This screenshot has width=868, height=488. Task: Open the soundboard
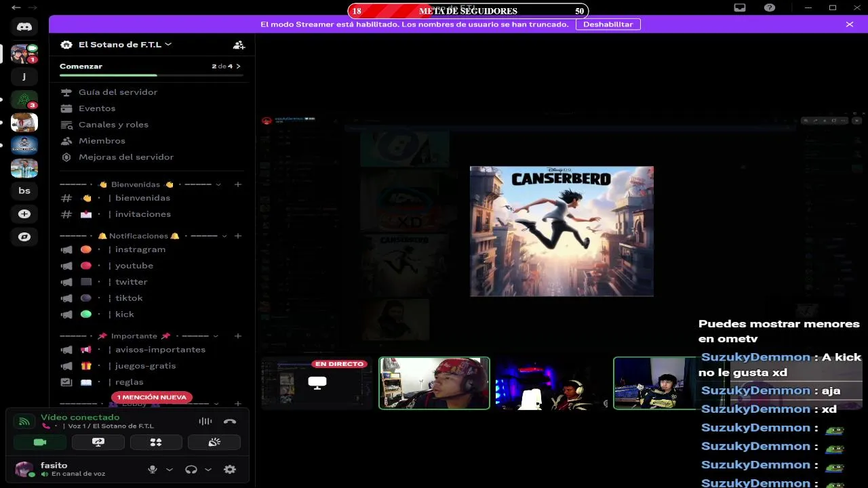pos(214,443)
